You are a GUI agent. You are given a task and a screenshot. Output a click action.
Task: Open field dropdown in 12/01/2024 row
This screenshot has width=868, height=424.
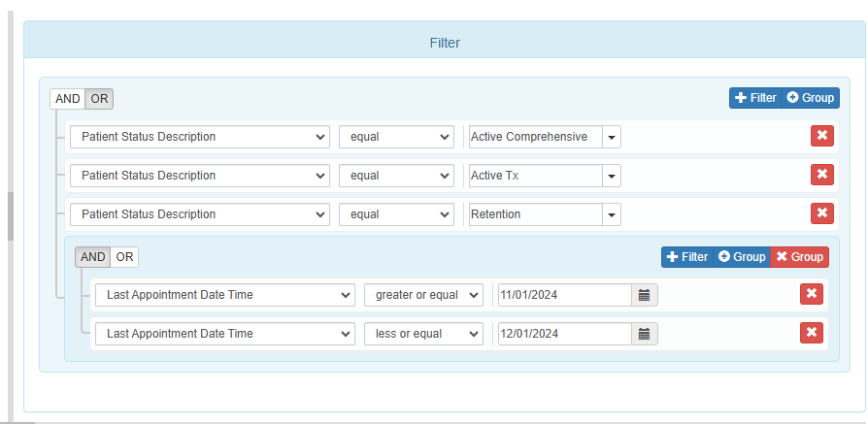(x=224, y=334)
